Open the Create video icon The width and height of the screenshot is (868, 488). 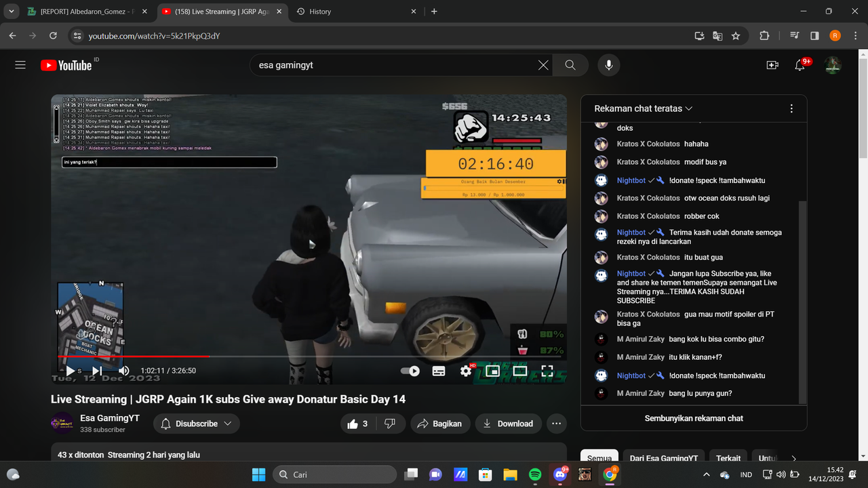(x=772, y=65)
